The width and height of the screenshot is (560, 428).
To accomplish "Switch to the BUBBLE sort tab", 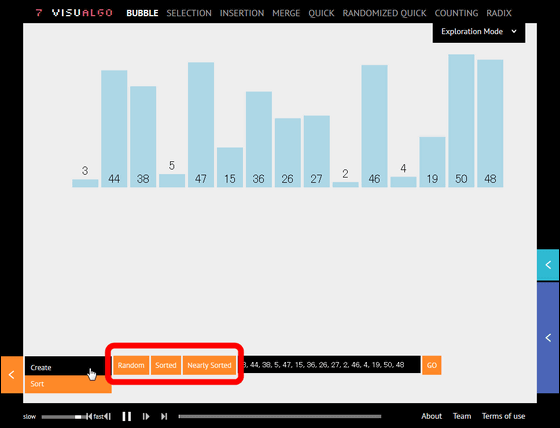I will 142,13.
